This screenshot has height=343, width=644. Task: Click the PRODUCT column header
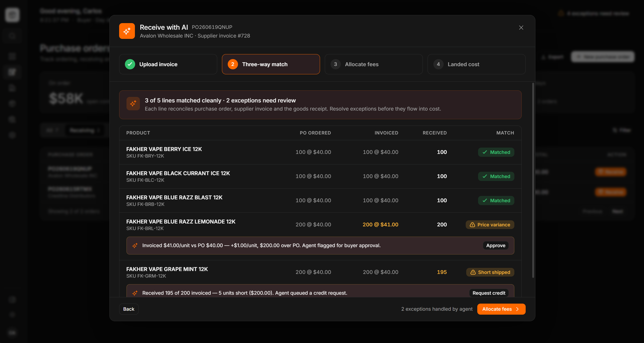[x=138, y=133]
